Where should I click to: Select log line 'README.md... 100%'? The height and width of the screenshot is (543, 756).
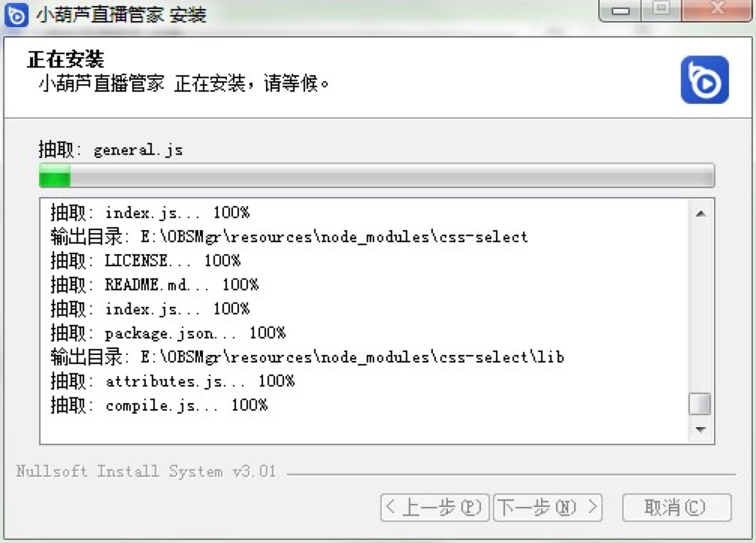point(154,285)
